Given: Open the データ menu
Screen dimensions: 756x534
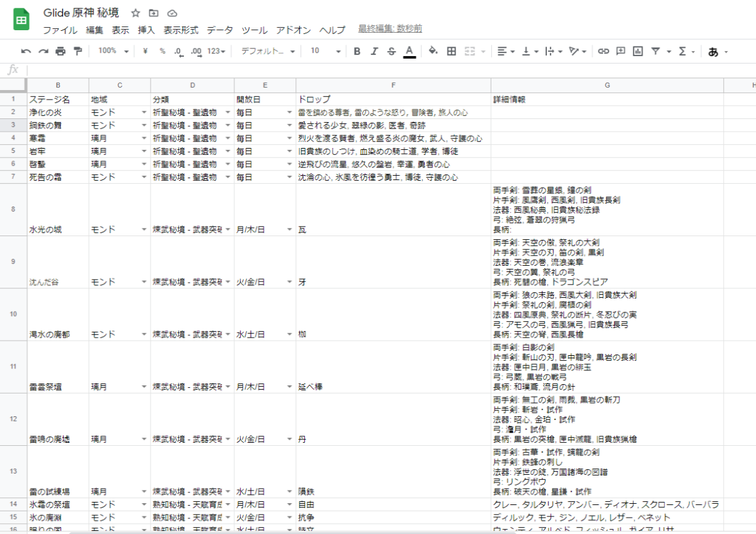Looking at the screenshot, I should click(x=220, y=30).
